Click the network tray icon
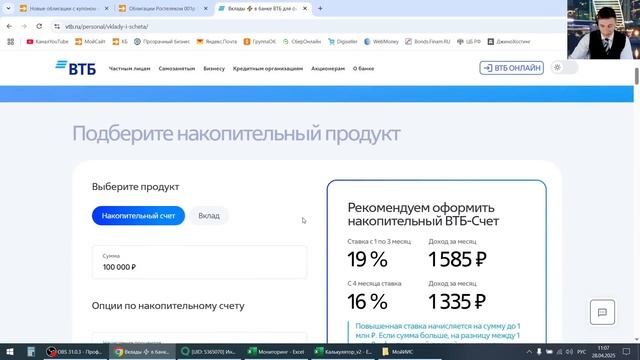 560,352
